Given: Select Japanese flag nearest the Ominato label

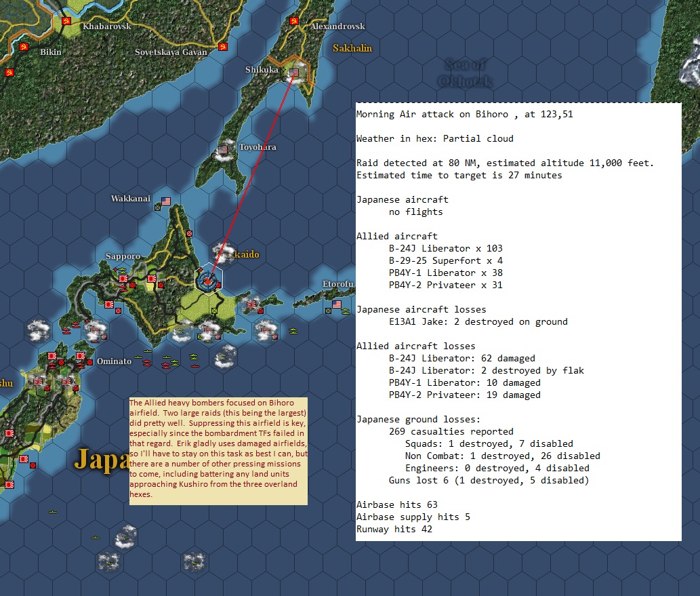Looking at the screenshot, I should (81, 356).
